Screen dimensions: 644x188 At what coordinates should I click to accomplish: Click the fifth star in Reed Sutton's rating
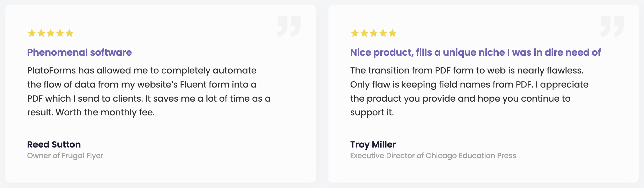pyautogui.click(x=69, y=33)
